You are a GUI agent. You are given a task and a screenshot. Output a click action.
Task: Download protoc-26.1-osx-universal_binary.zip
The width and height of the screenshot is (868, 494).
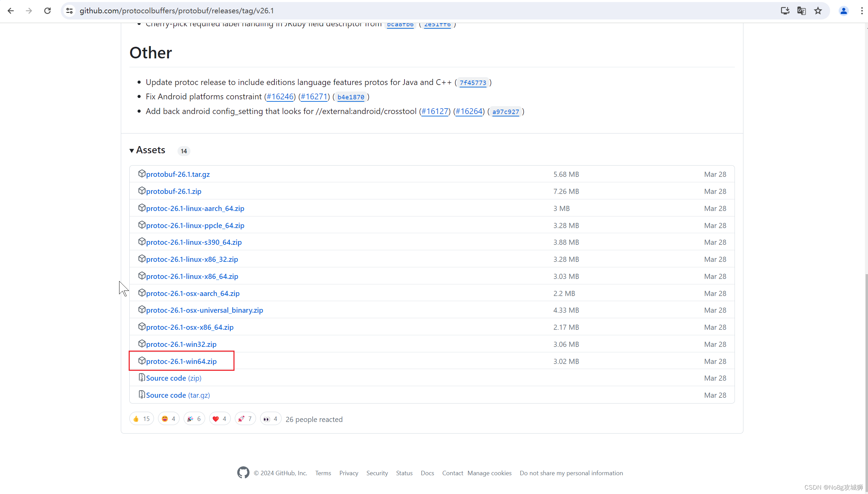[x=204, y=310]
